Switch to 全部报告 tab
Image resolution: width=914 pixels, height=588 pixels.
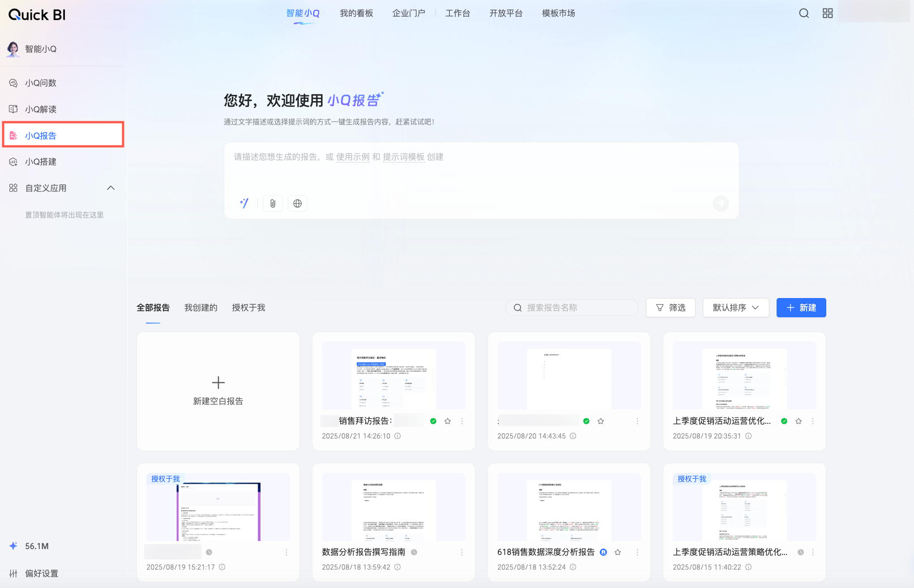153,308
